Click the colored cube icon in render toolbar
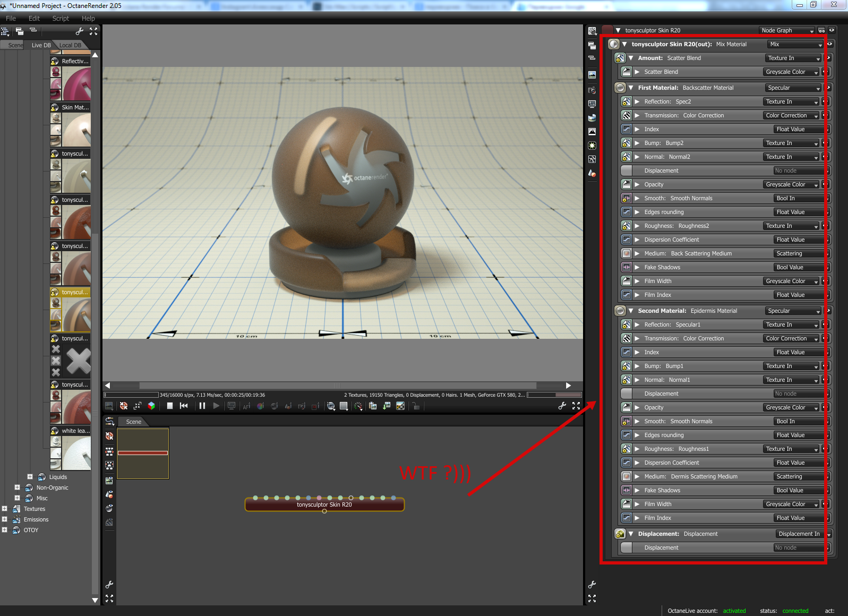The height and width of the screenshot is (616, 848). click(151, 406)
